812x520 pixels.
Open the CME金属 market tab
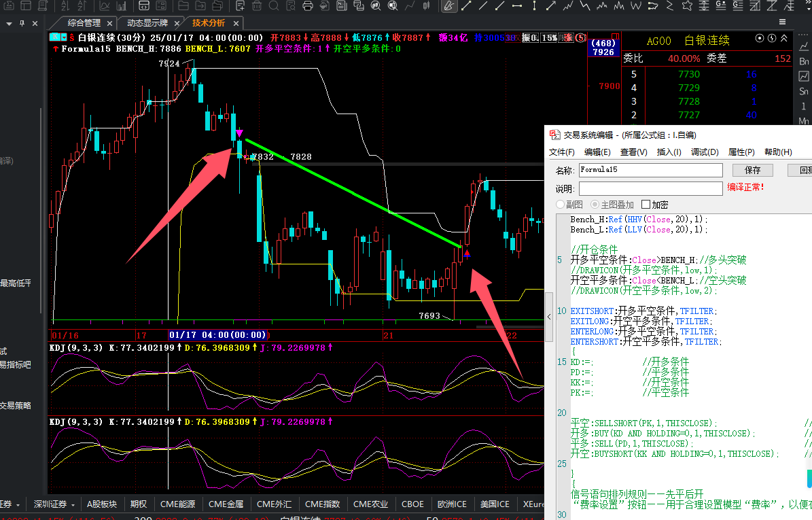coord(226,504)
